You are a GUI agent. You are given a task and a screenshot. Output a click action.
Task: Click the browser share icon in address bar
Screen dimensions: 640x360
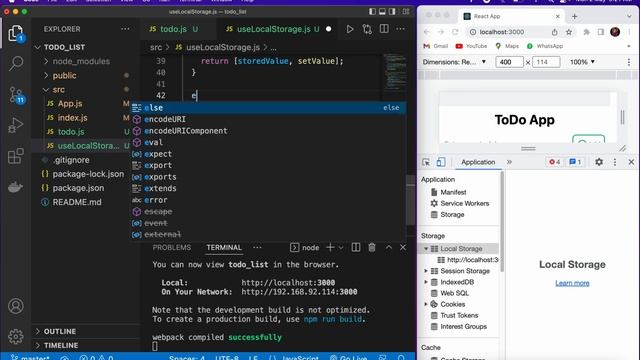(554, 32)
